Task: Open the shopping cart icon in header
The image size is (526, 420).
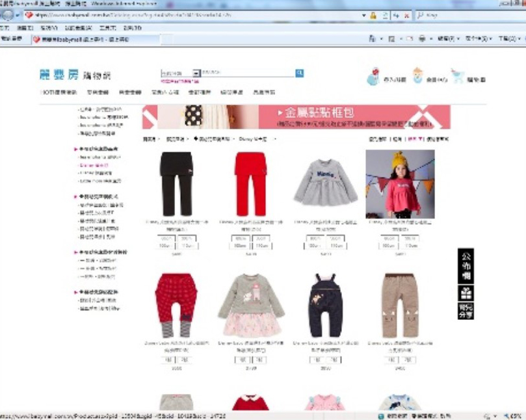Action: pos(458,77)
